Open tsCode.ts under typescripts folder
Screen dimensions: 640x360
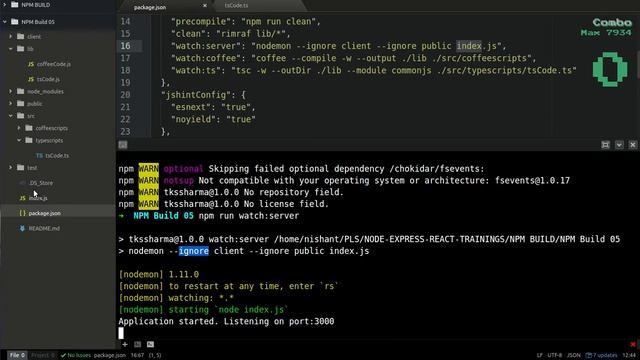click(57, 156)
